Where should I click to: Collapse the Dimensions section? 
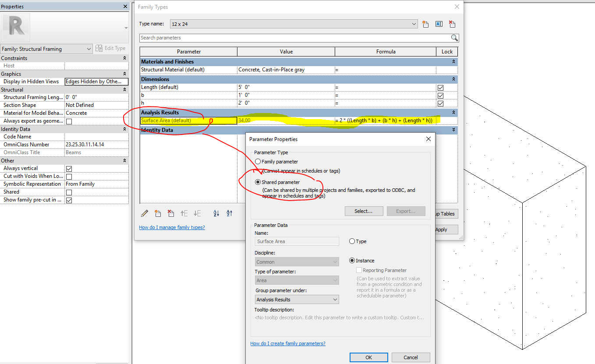453,79
